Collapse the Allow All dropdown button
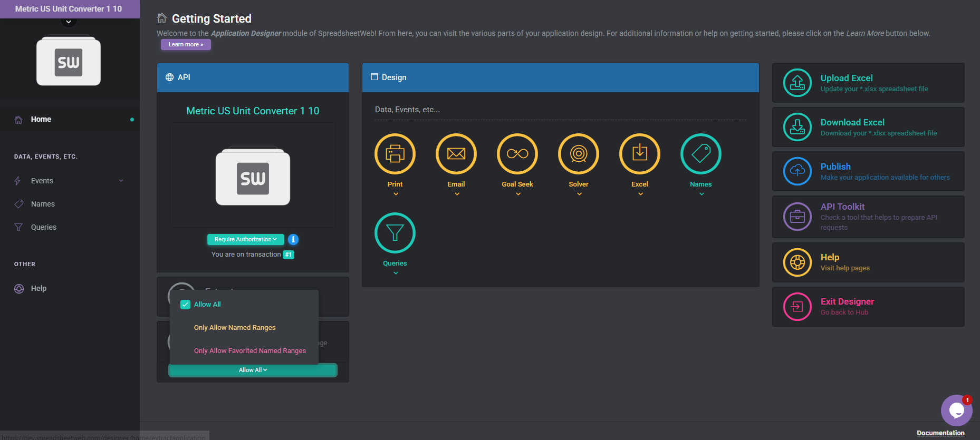 coord(253,370)
